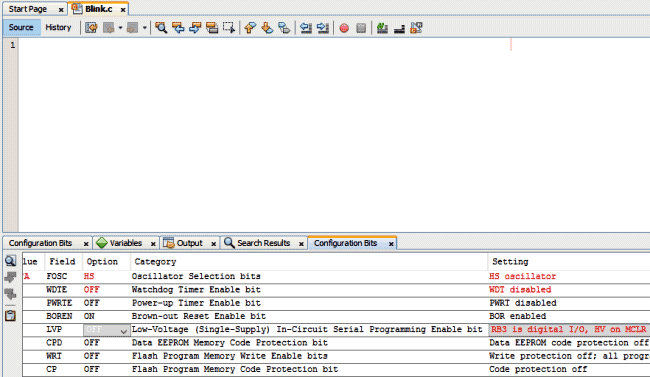Toggle Highlight Search icon in editor toolbar

tap(212, 28)
